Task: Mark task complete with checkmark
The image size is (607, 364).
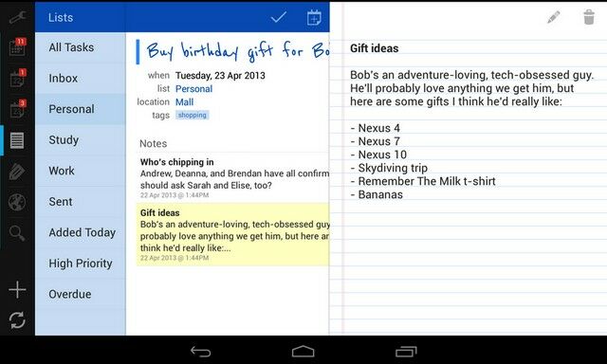Action: point(278,17)
